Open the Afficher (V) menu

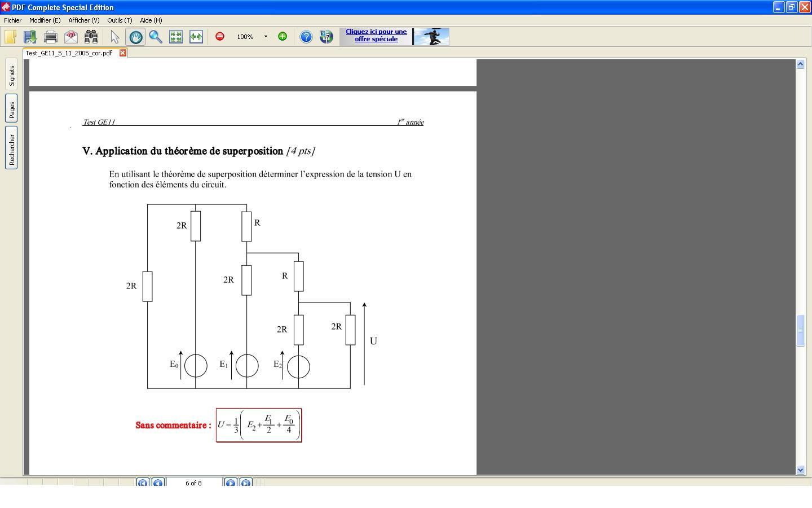pos(84,20)
